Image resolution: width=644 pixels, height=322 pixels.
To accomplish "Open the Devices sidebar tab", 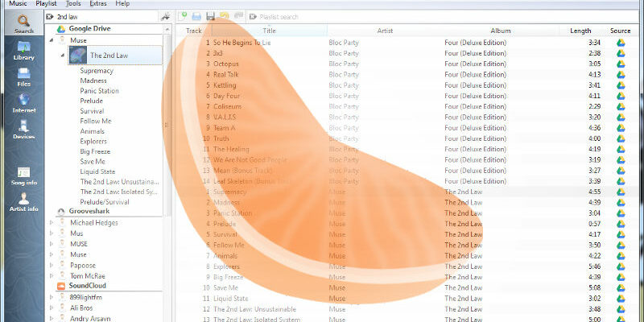I will (24, 130).
